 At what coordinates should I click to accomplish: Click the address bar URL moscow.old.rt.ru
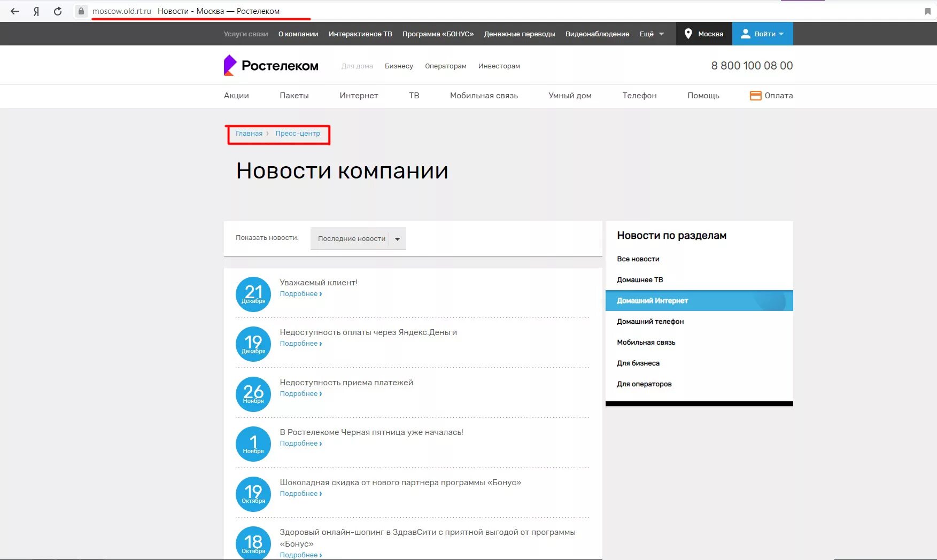click(x=122, y=11)
